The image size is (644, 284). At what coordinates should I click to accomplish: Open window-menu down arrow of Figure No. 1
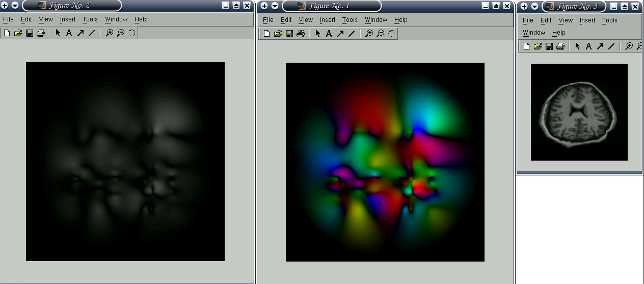[275, 6]
